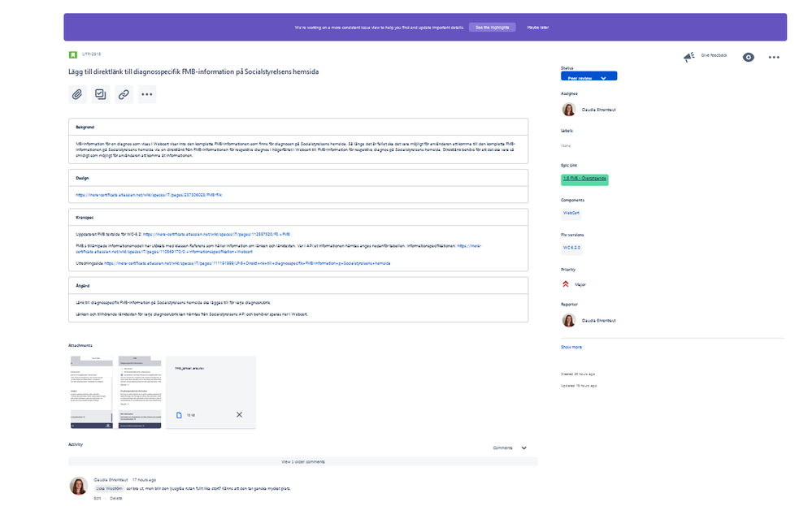Open the link issue icon
The image size is (812, 506).
(x=124, y=94)
